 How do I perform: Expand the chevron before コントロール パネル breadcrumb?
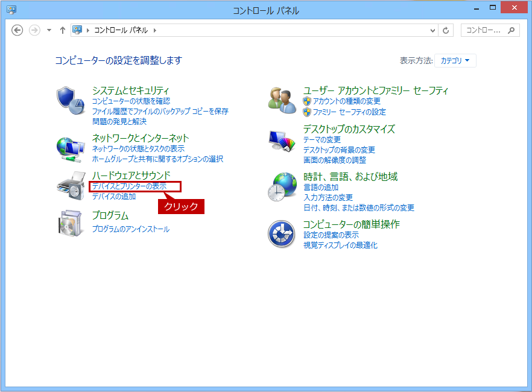tap(88, 30)
